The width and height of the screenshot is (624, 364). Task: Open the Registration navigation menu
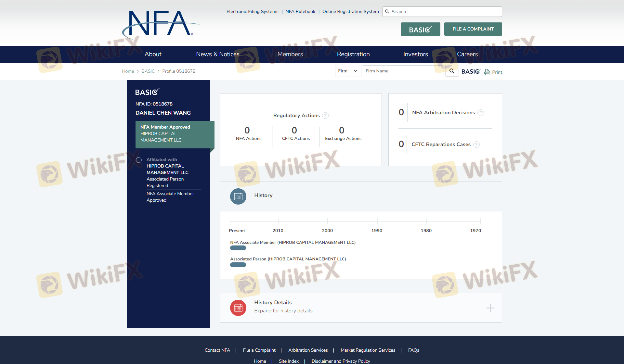coord(353,54)
